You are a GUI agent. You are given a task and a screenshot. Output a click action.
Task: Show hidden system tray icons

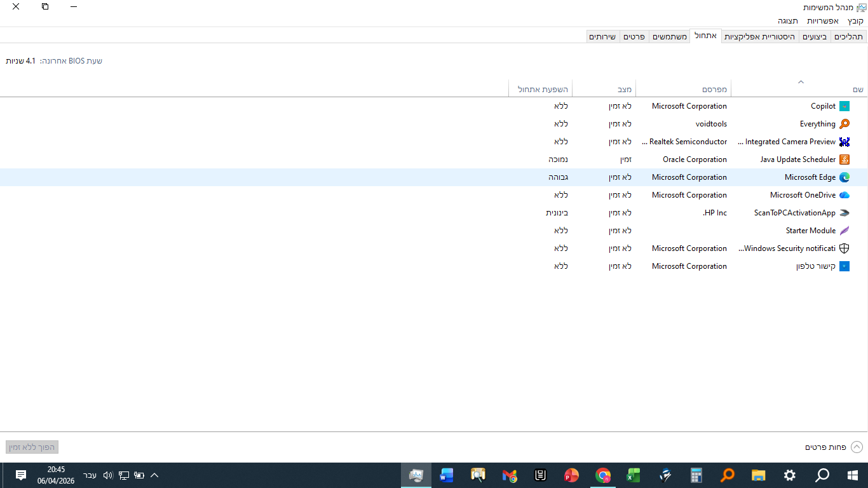tap(154, 475)
